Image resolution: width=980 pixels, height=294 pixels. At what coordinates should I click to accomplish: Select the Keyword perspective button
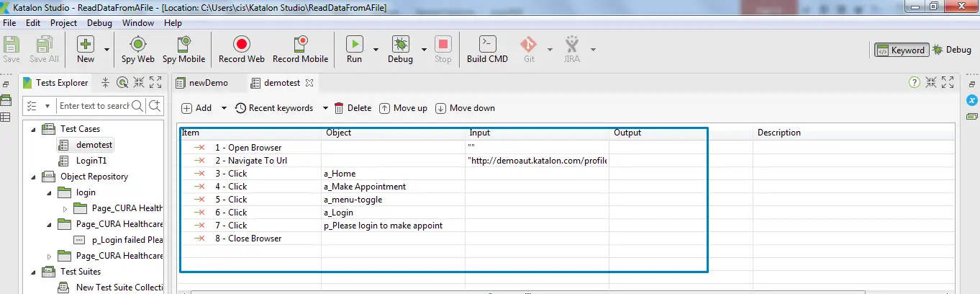[900, 50]
